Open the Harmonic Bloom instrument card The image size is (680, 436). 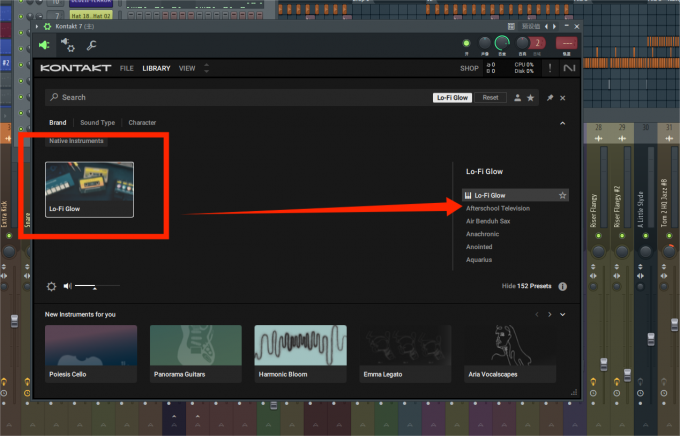(x=301, y=354)
